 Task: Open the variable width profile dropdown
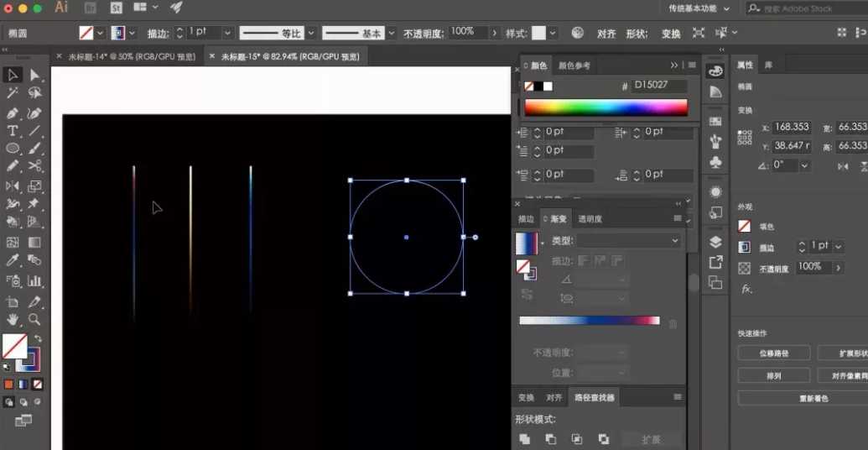(x=311, y=33)
